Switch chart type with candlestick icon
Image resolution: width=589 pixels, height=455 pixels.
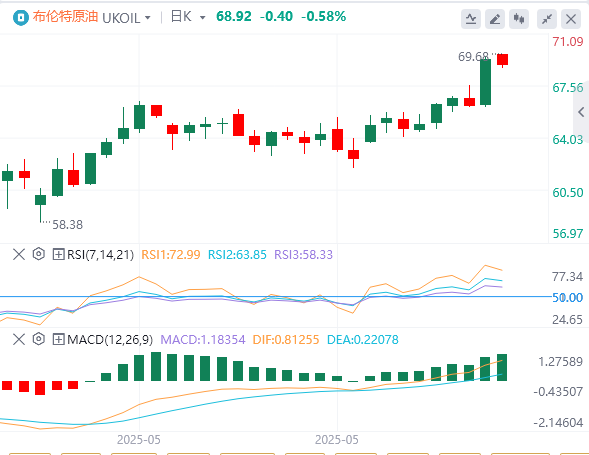(x=519, y=19)
